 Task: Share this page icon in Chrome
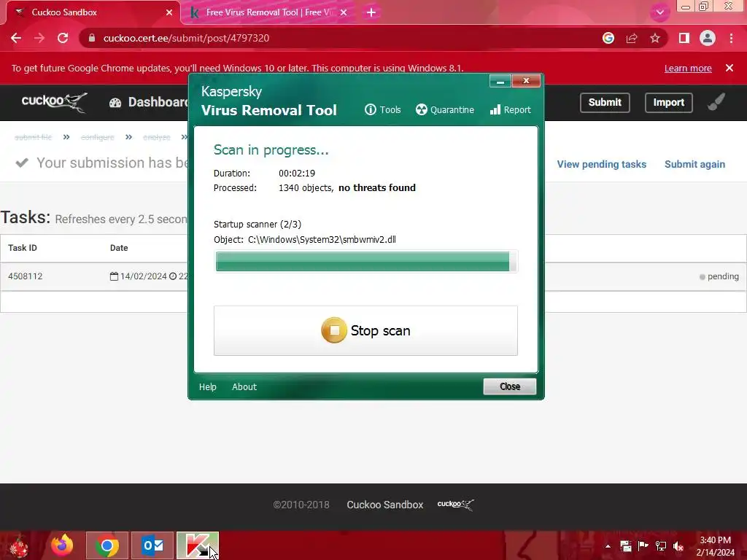[x=632, y=38]
